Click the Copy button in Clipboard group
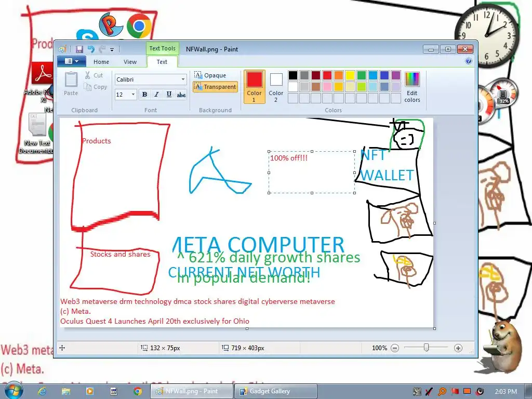 (96, 87)
